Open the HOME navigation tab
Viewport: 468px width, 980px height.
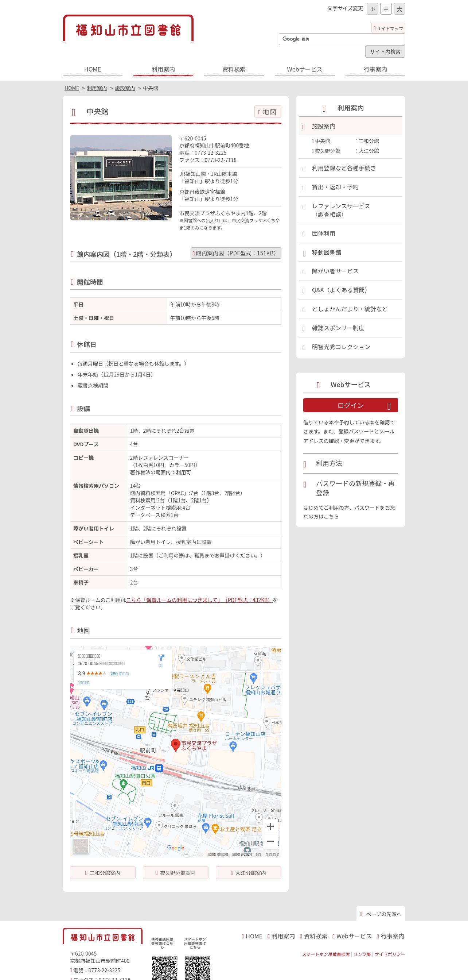tap(92, 70)
